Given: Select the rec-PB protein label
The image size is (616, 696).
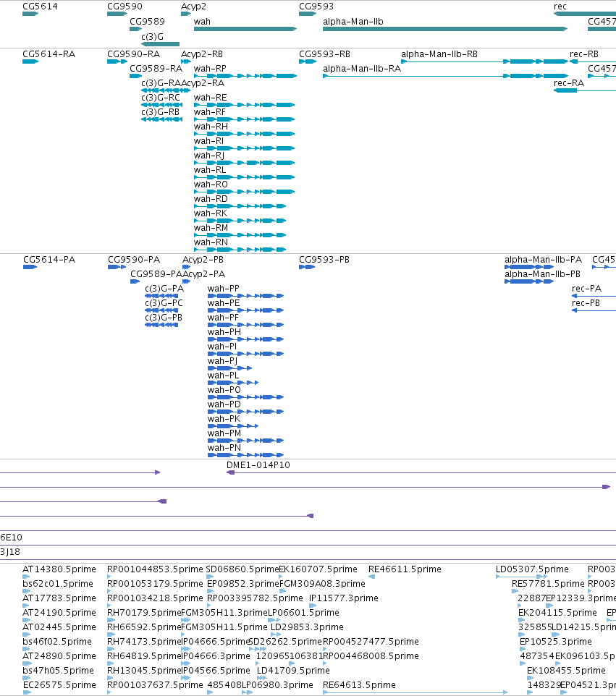Looking at the screenshot, I should click(x=586, y=303).
